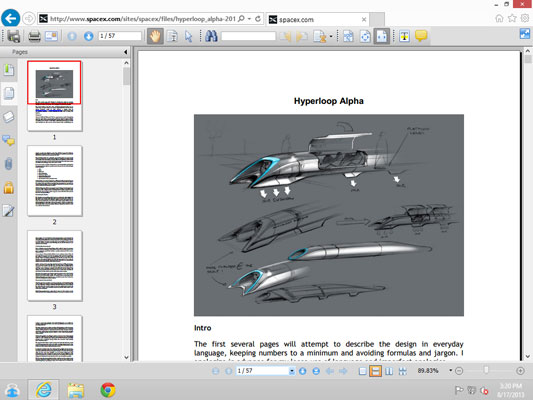Screen dimensions: 533x400
Task: Open the Attachments paperclip panel
Action: pyautogui.click(x=9, y=164)
